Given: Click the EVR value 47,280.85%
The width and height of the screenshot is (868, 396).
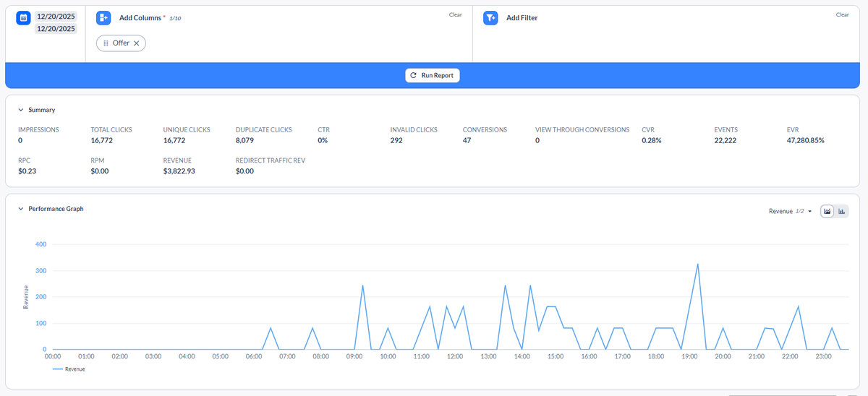Looking at the screenshot, I should [x=805, y=140].
